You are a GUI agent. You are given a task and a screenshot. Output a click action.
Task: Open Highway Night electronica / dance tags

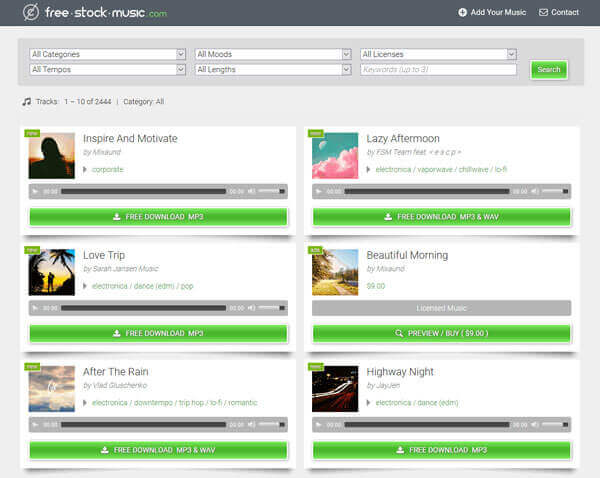(417, 403)
